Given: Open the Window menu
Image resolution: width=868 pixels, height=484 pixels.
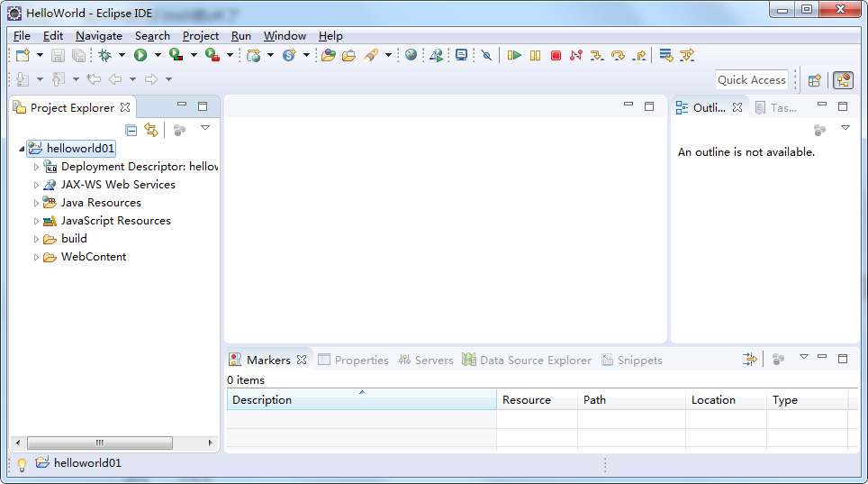Looking at the screenshot, I should (285, 36).
